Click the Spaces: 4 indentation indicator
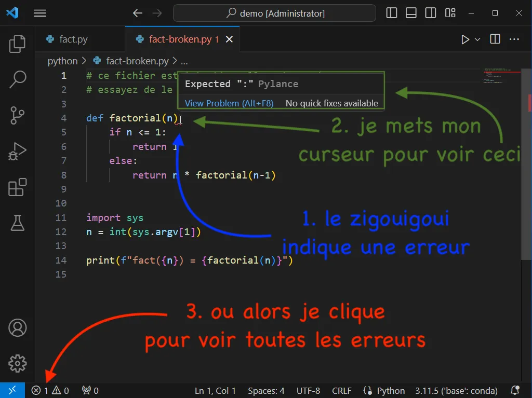Screen dimensions: 532x398 [x=266, y=391]
